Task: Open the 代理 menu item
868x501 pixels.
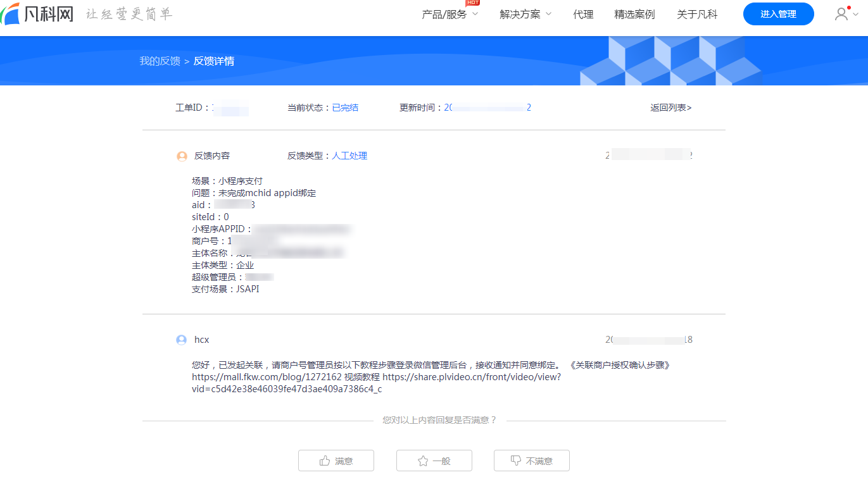Action: (x=583, y=15)
